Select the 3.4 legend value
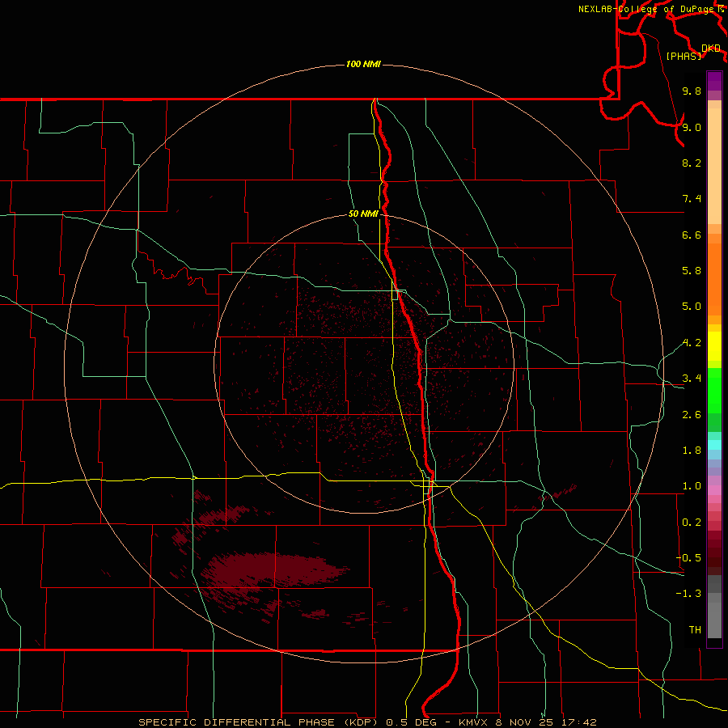This screenshot has width=728, height=728. pos(692,379)
